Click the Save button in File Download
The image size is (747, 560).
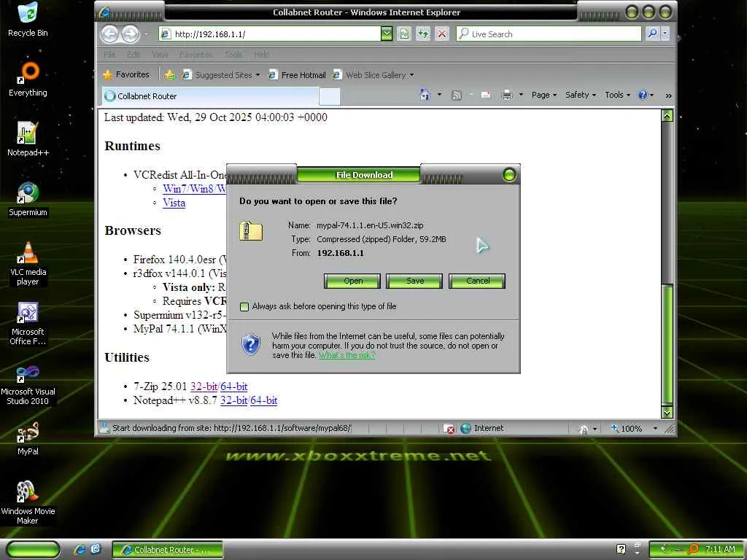[414, 281]
